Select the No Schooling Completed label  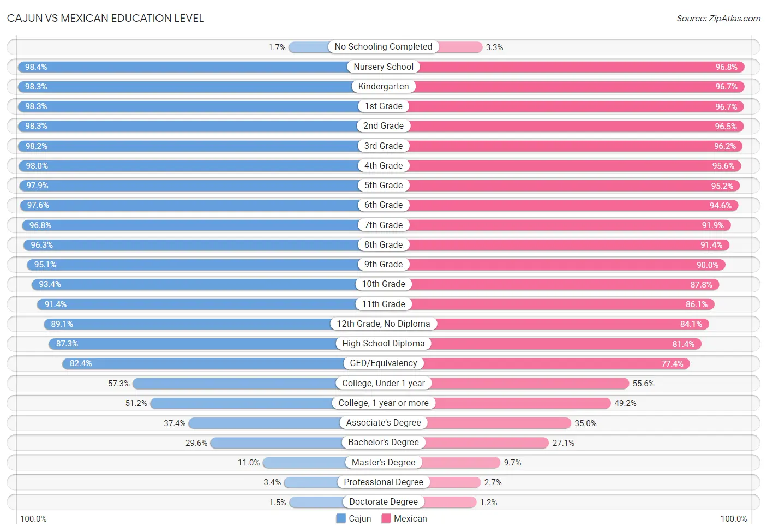pyautogui.click(x=383, y=47)
